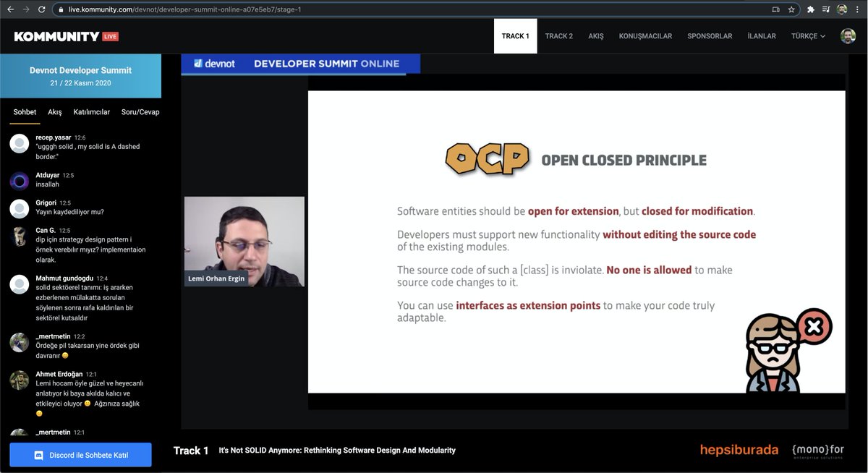Screen dimensions: 868x473
Task: Click Devnot Developer Summit event banner
Action: 80,76
